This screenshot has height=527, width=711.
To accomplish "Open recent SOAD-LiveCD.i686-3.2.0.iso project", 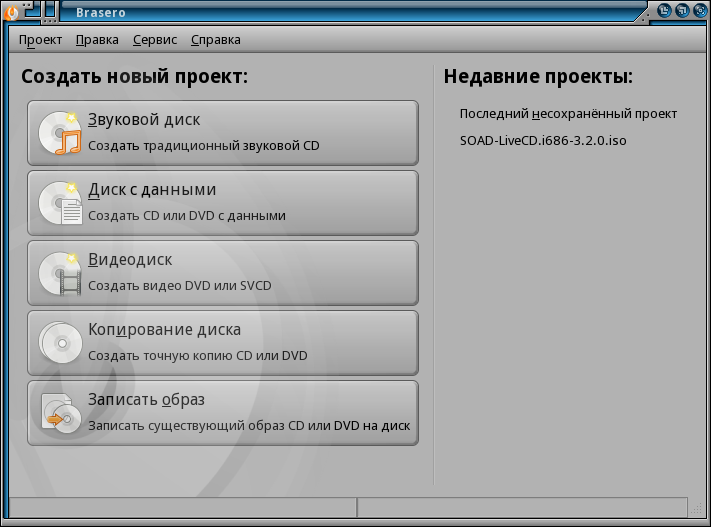I will (x=543, y=140).
